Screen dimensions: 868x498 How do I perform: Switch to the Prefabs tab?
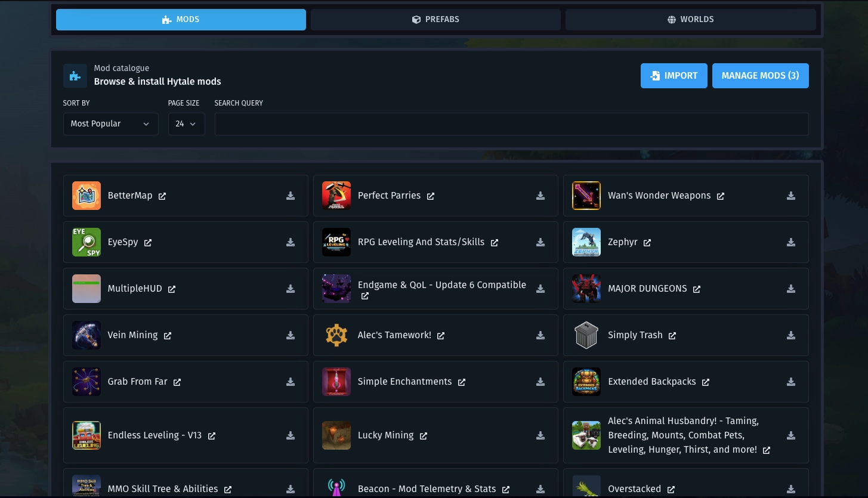coord(435,20)
